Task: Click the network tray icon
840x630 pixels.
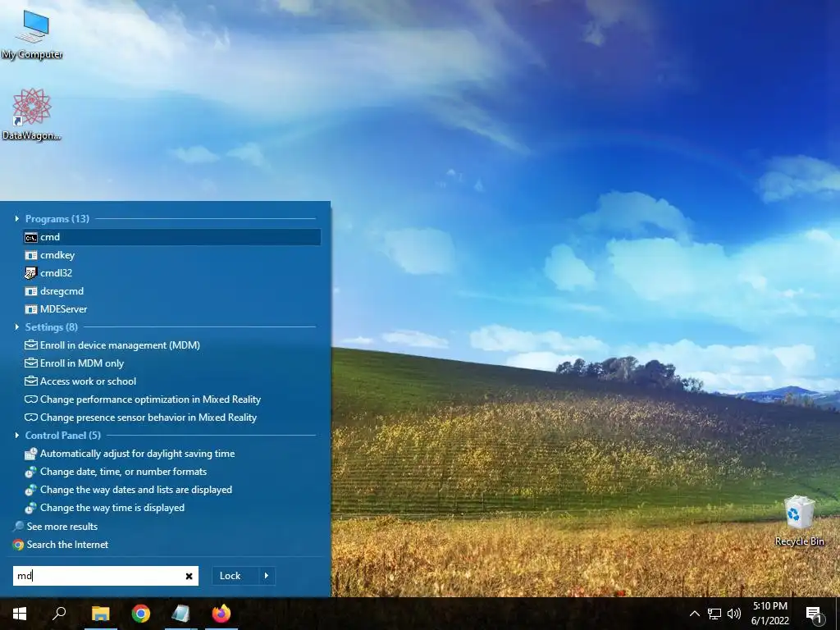Action: pyautogui.click(x=714, y=614)
